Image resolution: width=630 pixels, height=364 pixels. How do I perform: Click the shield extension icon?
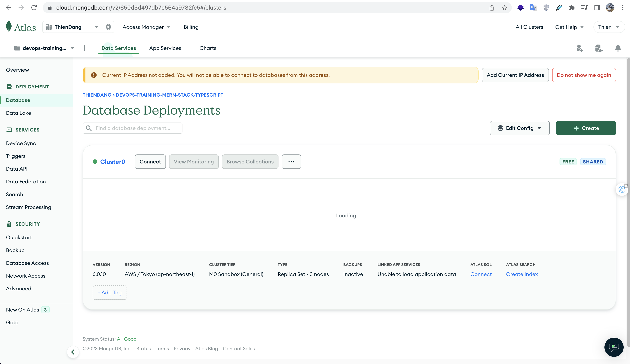coord(546,8)
